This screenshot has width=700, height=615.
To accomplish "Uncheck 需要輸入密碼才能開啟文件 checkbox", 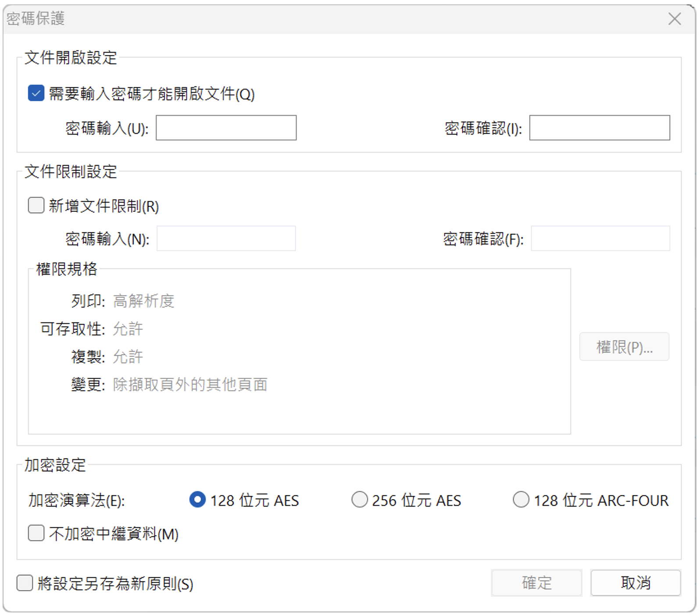I will coord(36,93).
